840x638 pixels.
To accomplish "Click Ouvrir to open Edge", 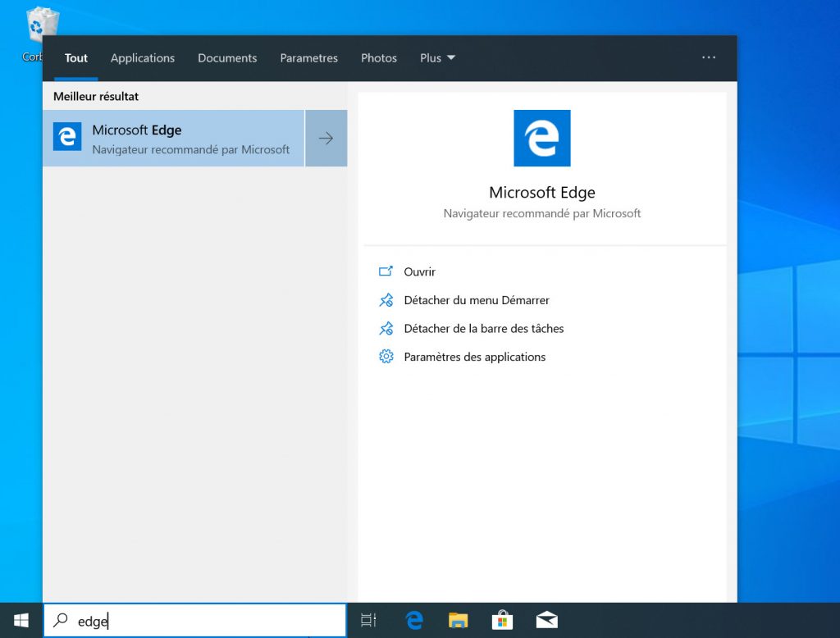I will click(x=419, y=271).
